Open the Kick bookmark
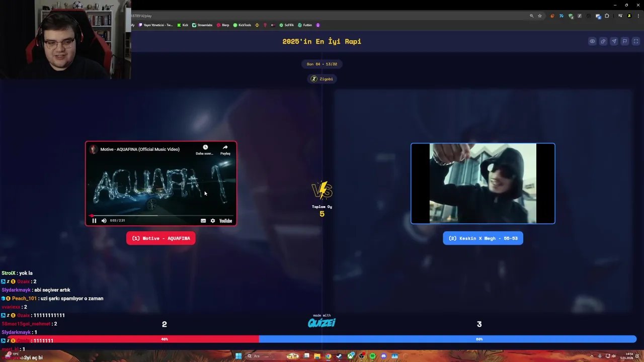The height and width of the screenshot is (362, 644). [x=183, y=25]
